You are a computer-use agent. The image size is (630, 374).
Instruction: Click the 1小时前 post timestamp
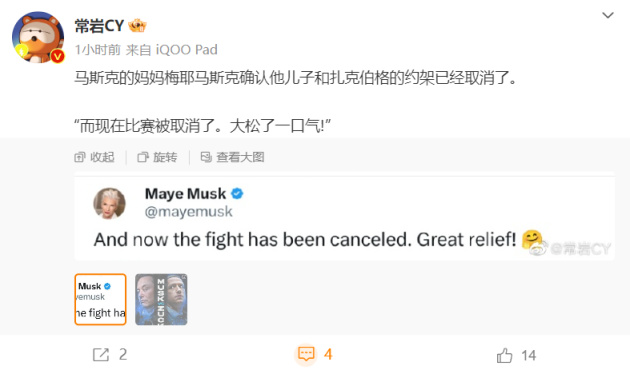pos(98,50)
